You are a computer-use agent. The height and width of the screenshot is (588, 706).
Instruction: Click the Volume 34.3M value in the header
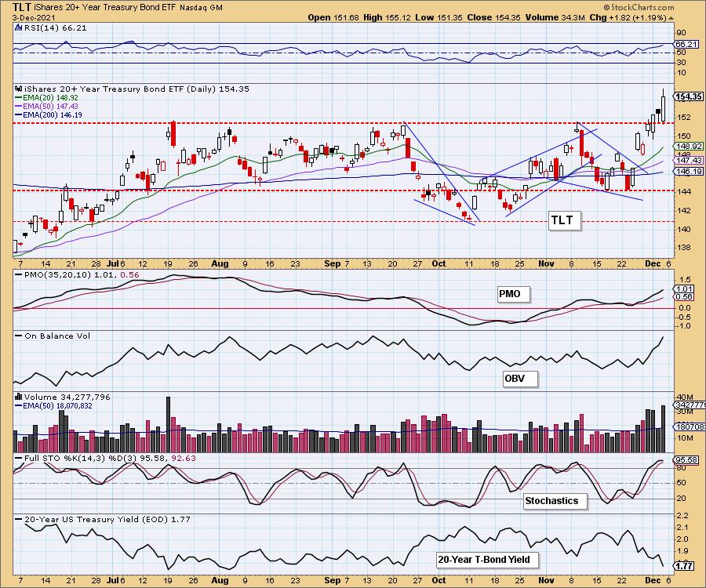pos(555,17)
